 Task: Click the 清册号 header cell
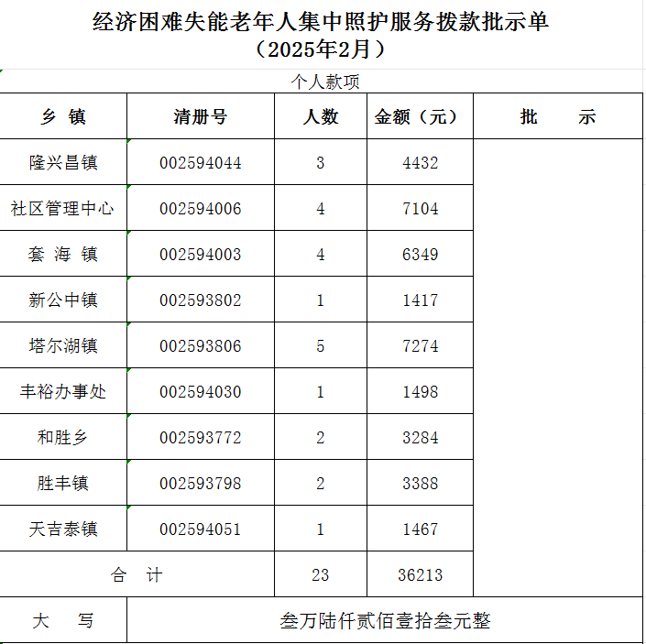(x=200, y=116)
